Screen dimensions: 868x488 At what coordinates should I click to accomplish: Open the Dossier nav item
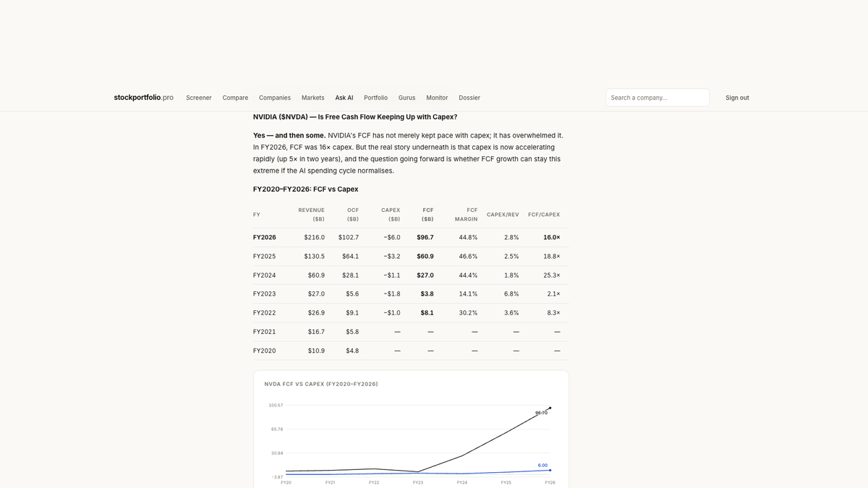(469, 98)
